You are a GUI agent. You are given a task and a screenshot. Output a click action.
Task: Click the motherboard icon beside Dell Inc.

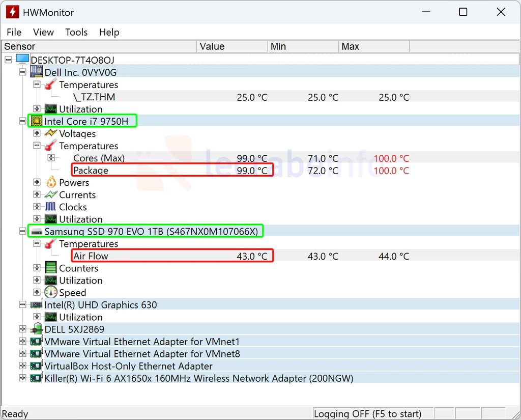[x=37, y=71]
